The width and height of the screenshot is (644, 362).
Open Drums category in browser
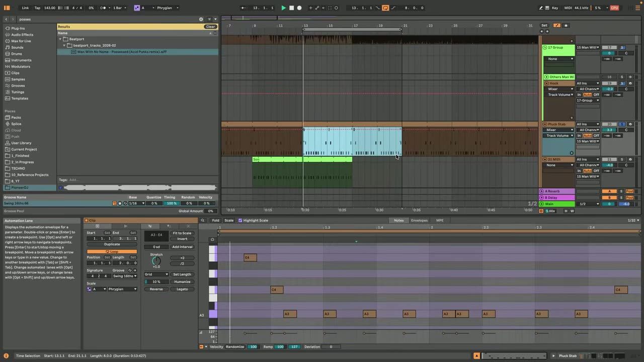(x=17, y=54)
